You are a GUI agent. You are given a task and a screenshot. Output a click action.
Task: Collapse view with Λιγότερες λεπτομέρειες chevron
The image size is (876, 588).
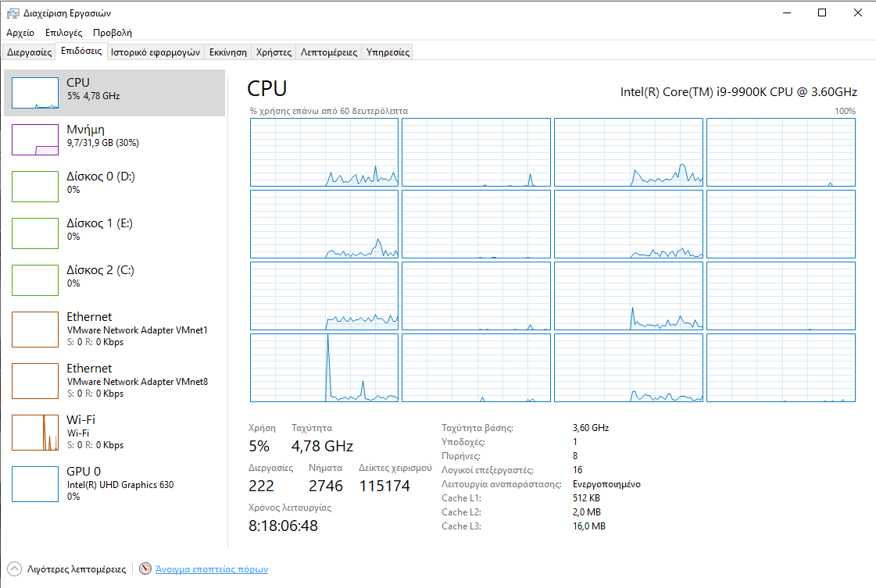(15, 569)
